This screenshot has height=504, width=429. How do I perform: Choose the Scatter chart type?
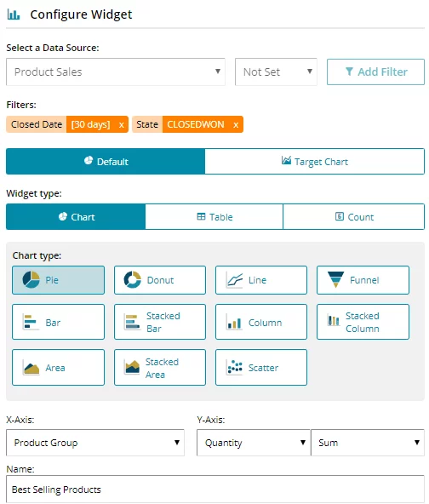[261, 368]
